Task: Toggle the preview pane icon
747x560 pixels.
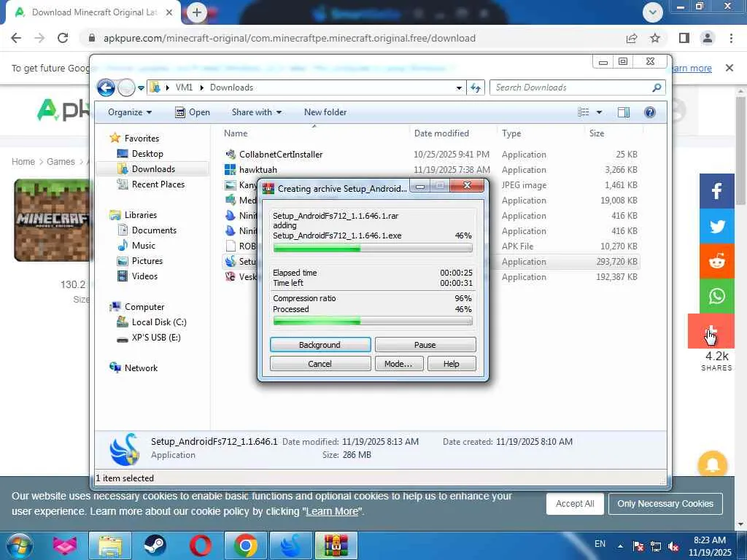Action: click(624, 112)
